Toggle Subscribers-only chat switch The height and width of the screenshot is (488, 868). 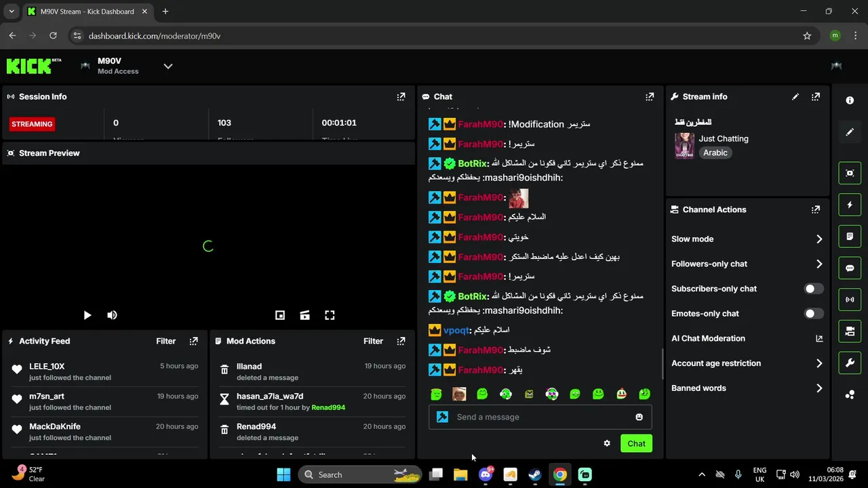click(814, 289)
